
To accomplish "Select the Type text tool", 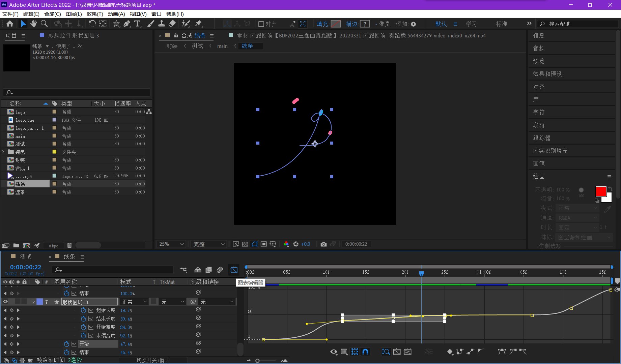I will pyautogui.click(x=137, y=24).
